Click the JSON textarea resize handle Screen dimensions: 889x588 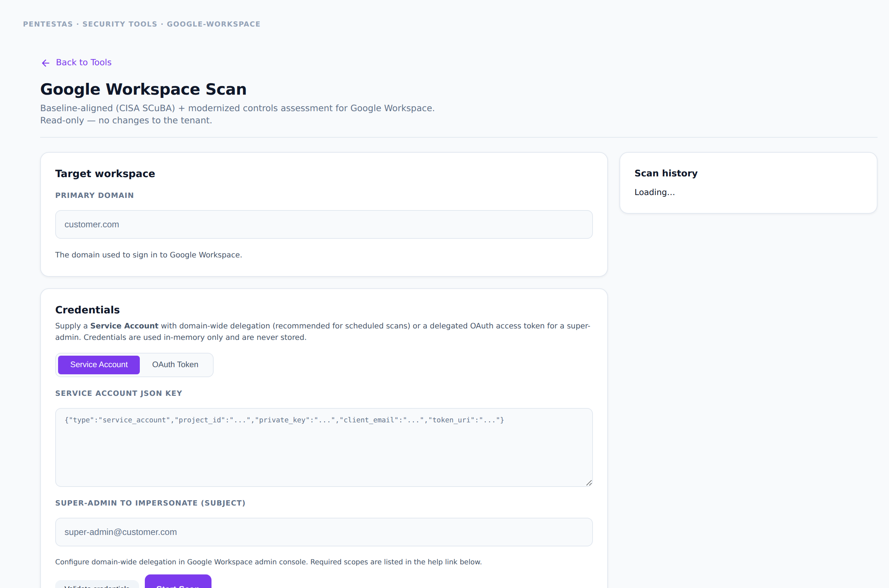pyautogui.click(x=589, y=483)
